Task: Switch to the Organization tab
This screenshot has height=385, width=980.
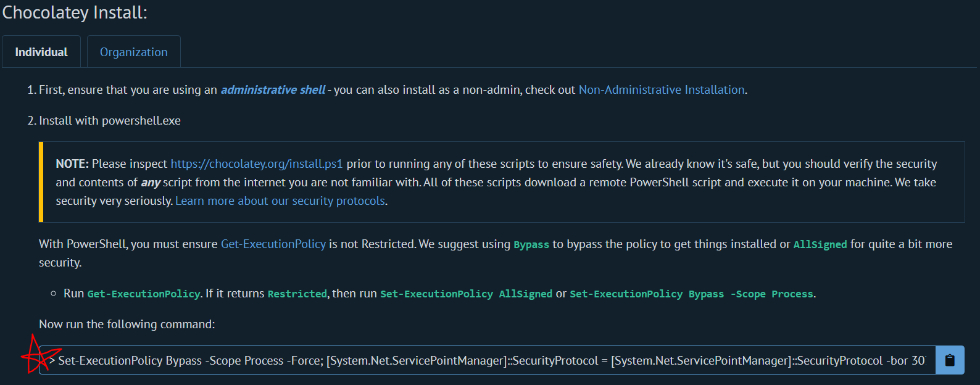Action: coord(134,52)
